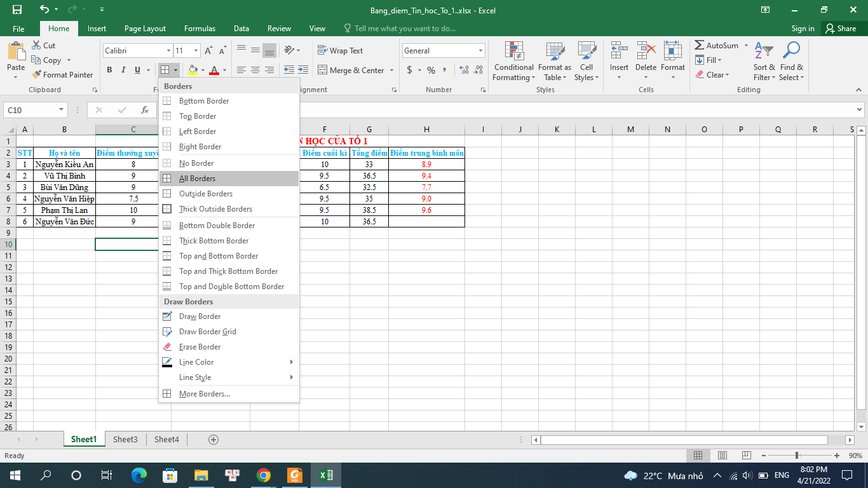Select the Erase Border tool

200,347
